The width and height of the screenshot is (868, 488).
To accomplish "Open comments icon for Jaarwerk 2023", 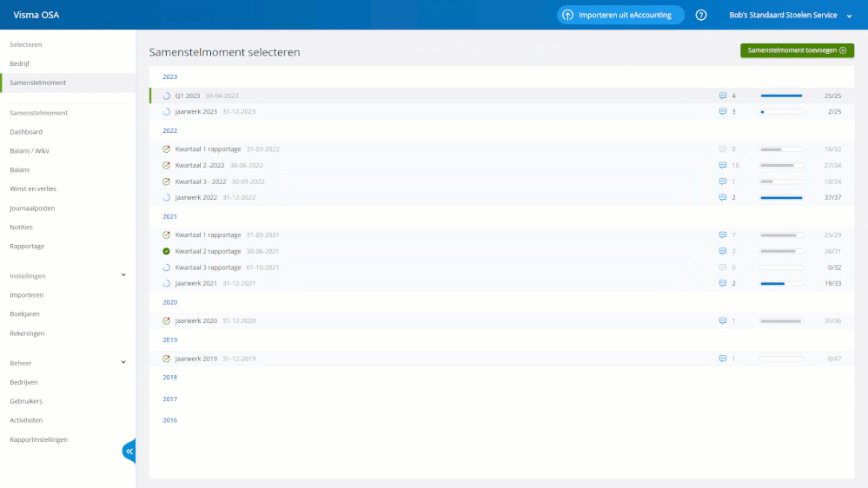I will pos(722,112).
